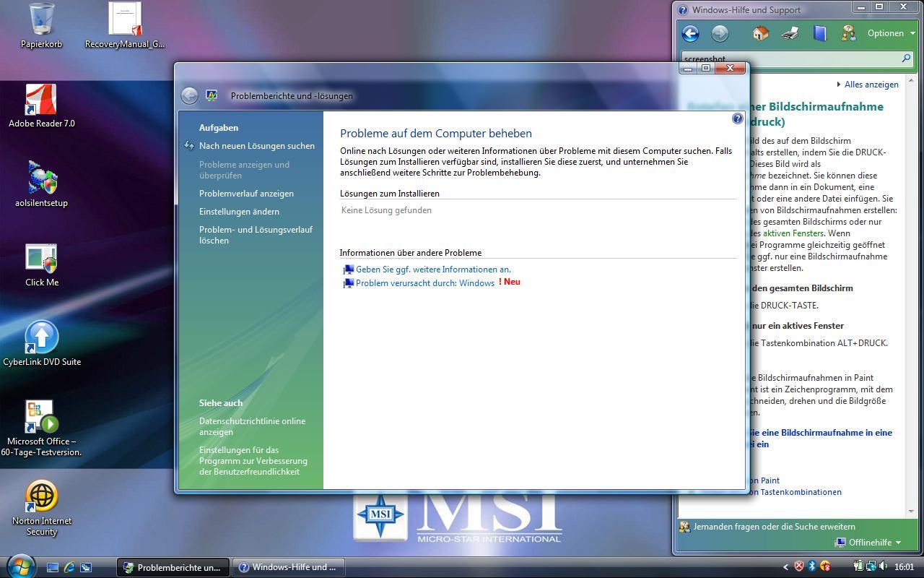This screenshot has height=578, width=924.
Task: Click the Home icon in Windows-Hilfe toolbar
Action: click(760, 33)
